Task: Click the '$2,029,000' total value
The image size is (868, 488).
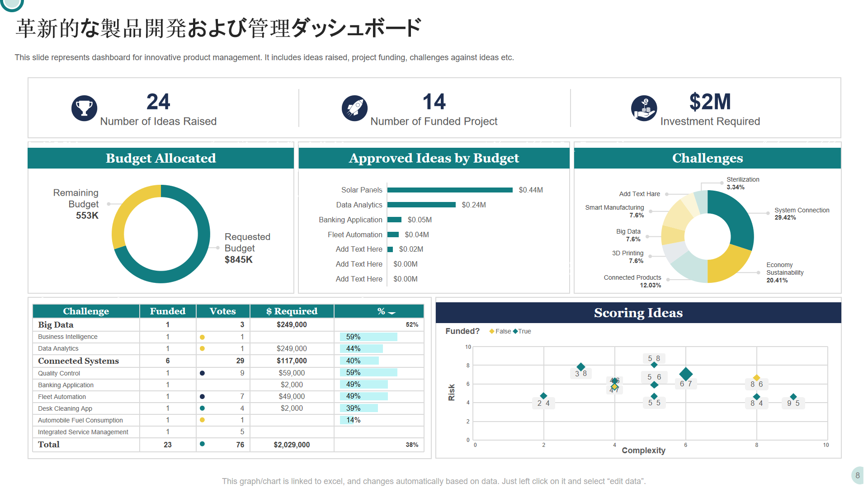Action: tap(292, 445)
